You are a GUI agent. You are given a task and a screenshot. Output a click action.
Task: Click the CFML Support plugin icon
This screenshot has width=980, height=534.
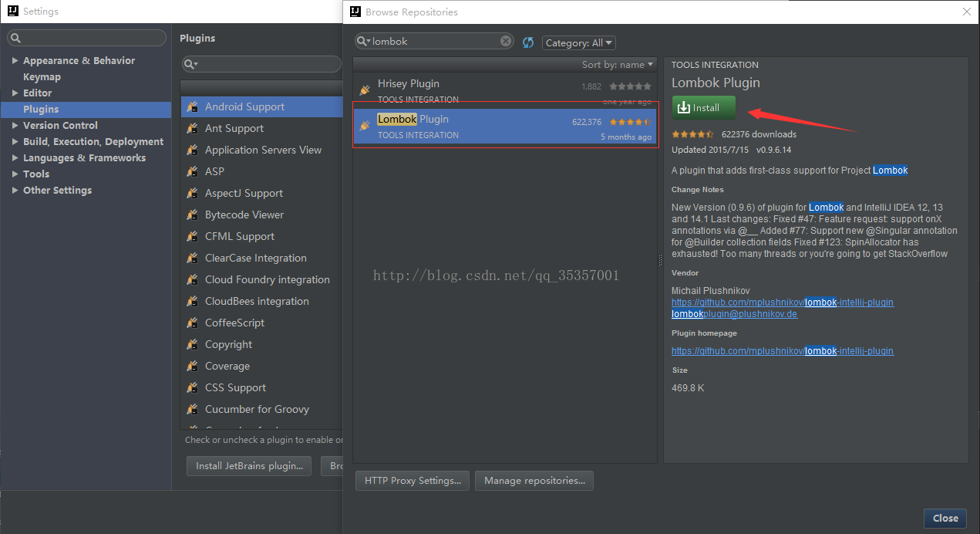coord(192,236)
